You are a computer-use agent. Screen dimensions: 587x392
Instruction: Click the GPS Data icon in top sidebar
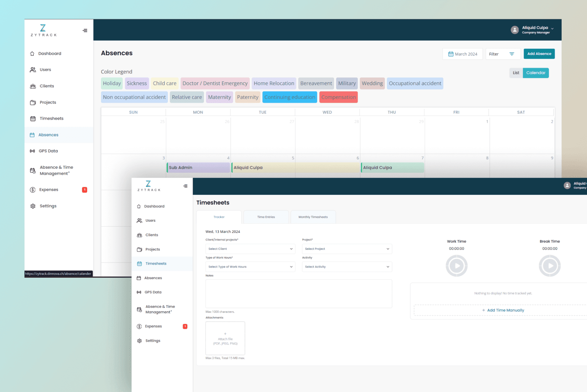[32, 151]
